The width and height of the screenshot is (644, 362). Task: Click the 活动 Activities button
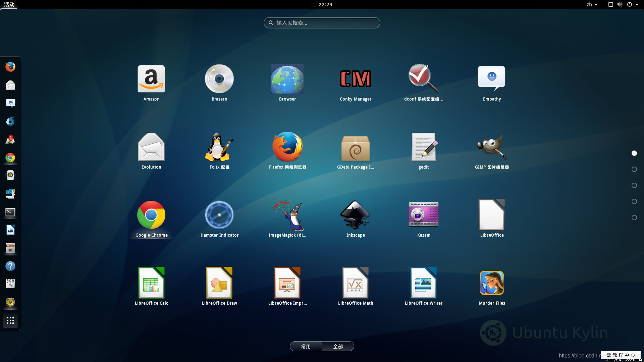[9, 4]
